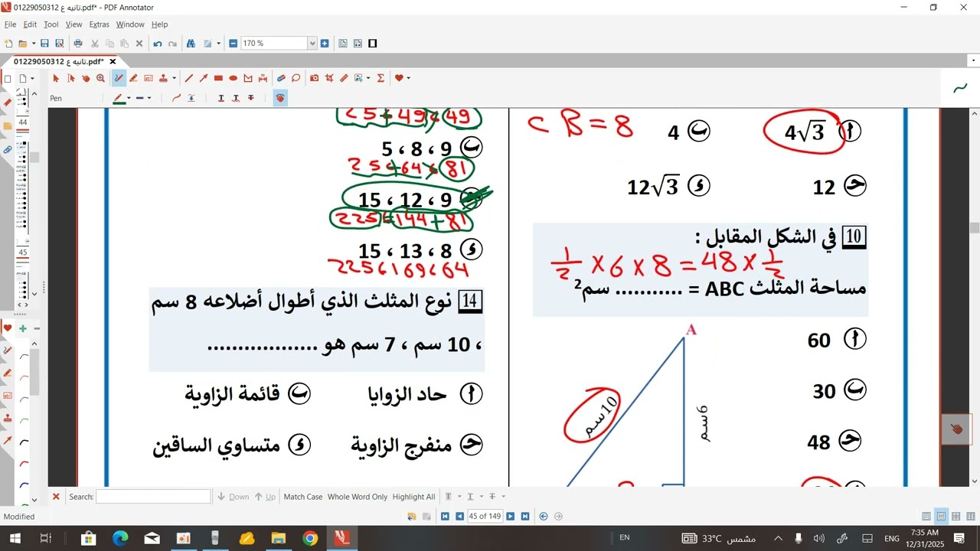The image size is (980, 551).
Task: Click the Snapshot camera tool
Action: pyautogui.click(x=315, y=78)
